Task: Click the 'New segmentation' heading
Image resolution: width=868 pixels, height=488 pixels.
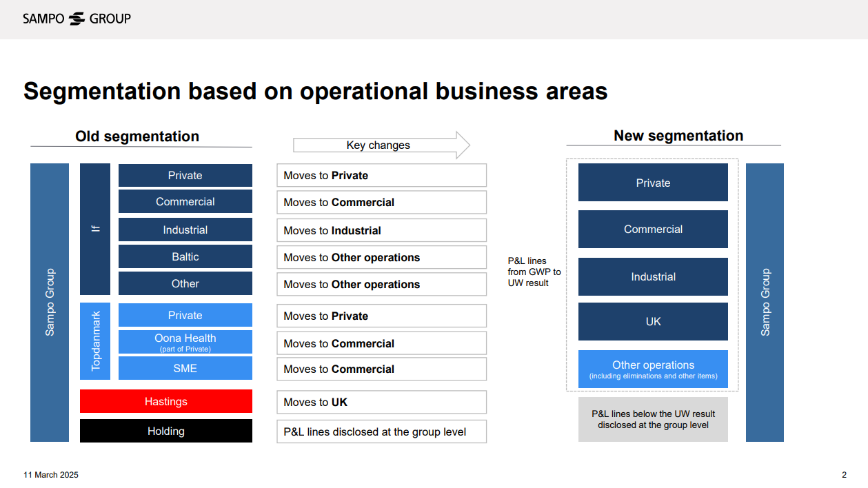Action: click(x=678, y=136)
